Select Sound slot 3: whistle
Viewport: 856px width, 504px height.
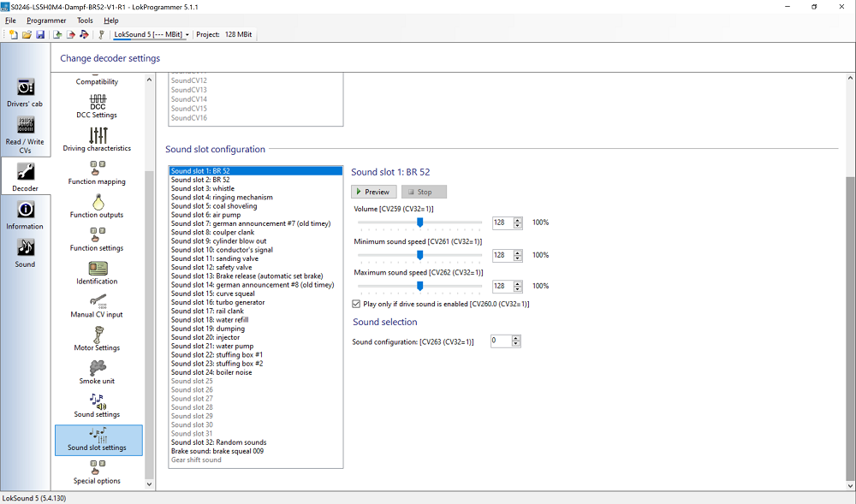(202, 188)
